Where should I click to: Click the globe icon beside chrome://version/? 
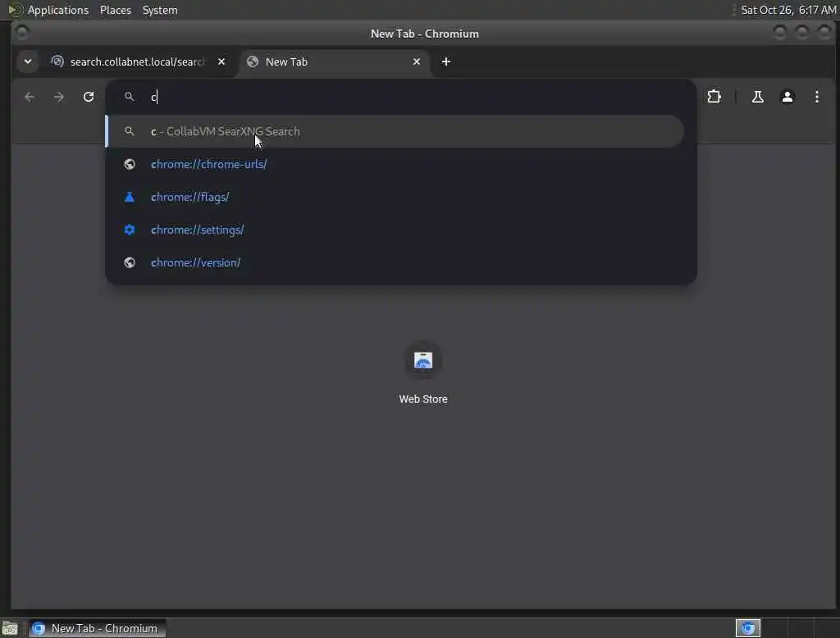129,262
